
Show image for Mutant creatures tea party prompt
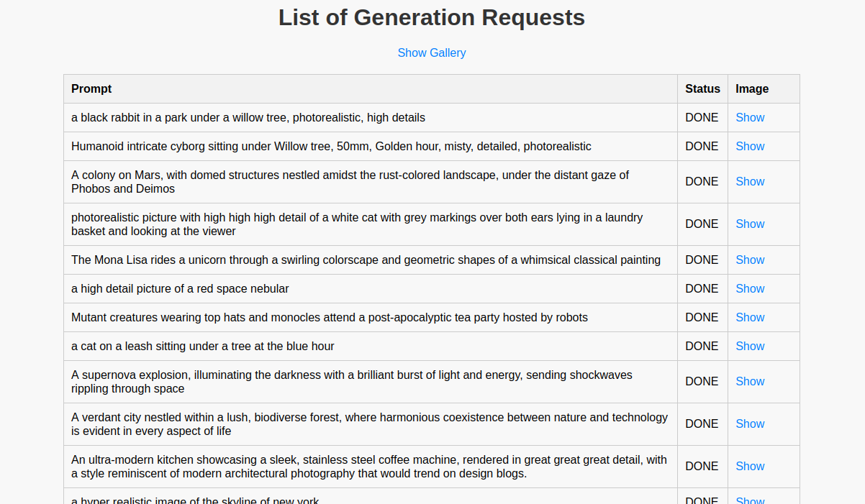tap(750, 317)
